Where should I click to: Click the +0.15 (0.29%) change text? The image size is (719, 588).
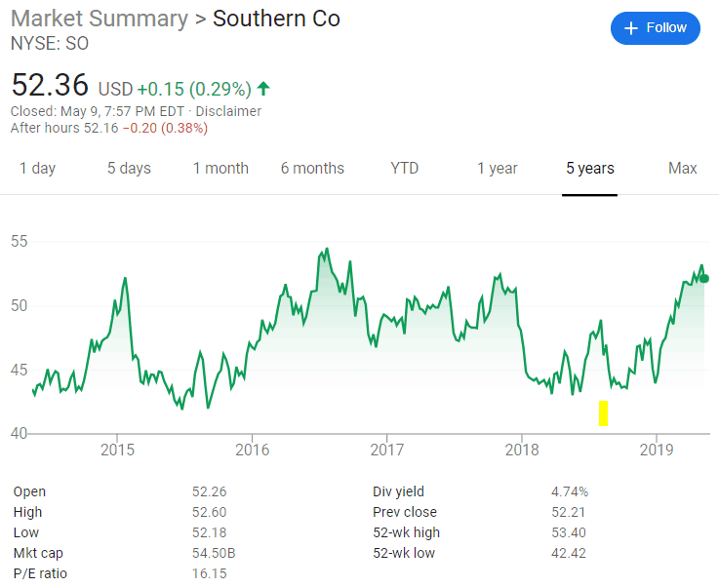click(x=194, y=89)
